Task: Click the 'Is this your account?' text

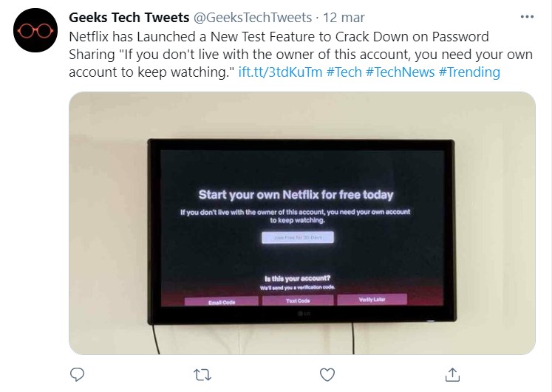Action: tap(296, 278)
